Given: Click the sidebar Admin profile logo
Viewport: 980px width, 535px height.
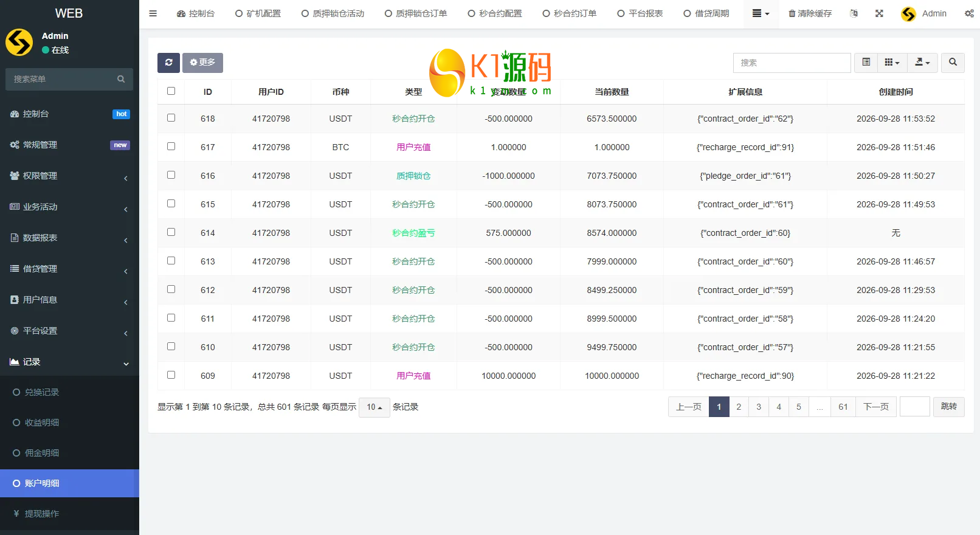Looking at the screenshot, I should (x=19, y=43).
